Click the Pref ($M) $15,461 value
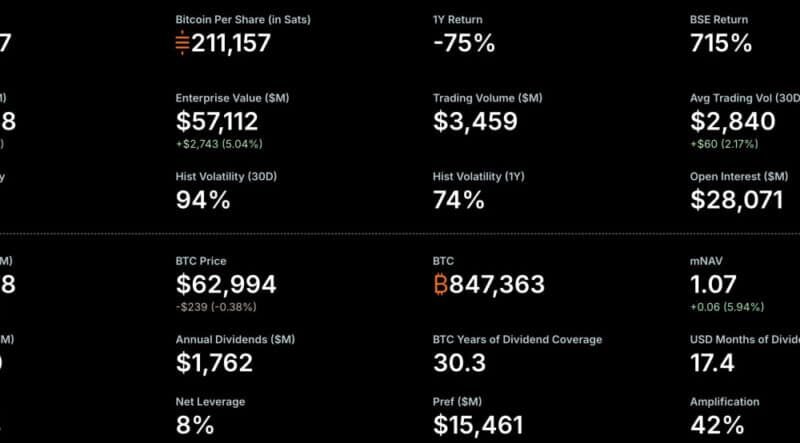 [478, 425]
